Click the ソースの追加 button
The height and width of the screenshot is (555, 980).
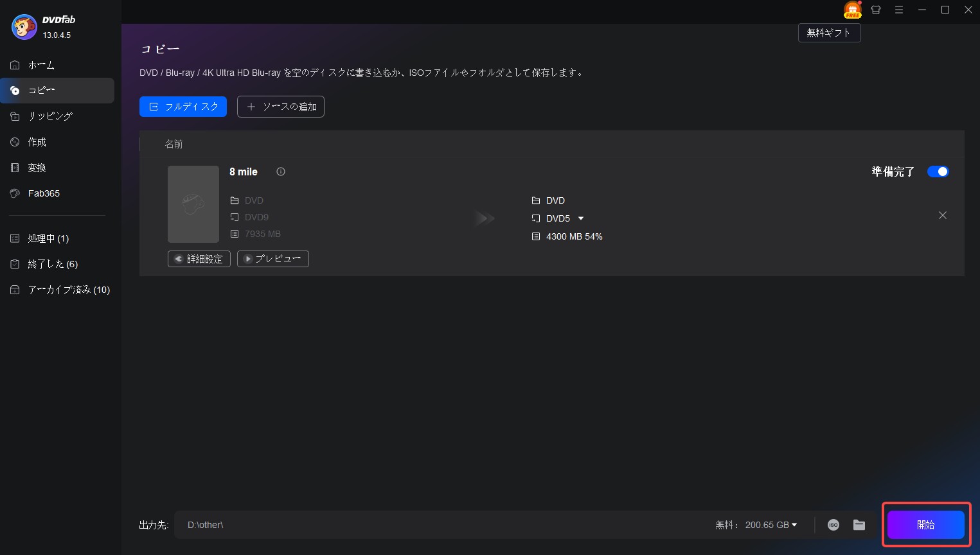[x=281, y=107]
